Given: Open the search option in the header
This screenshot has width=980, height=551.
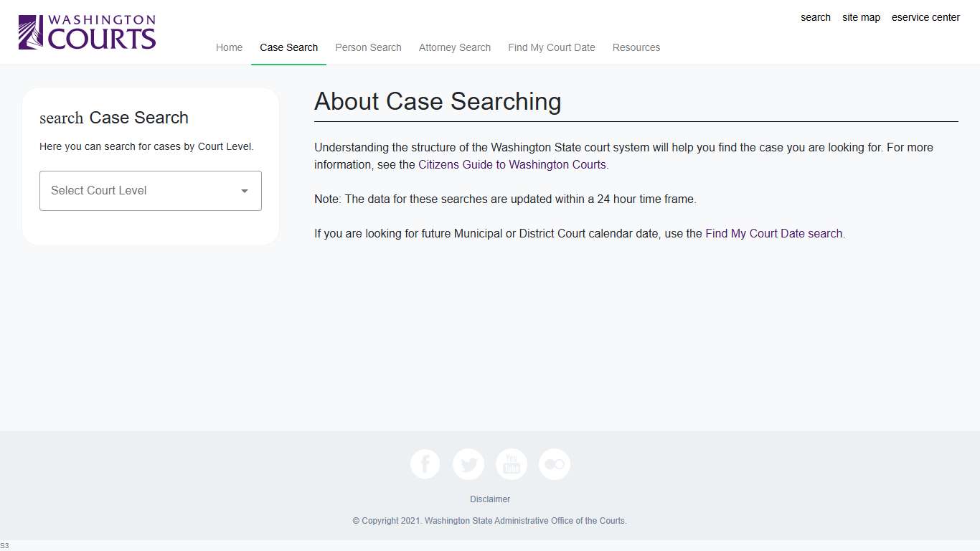Looking at the screenshot, I should coord(815,17).
